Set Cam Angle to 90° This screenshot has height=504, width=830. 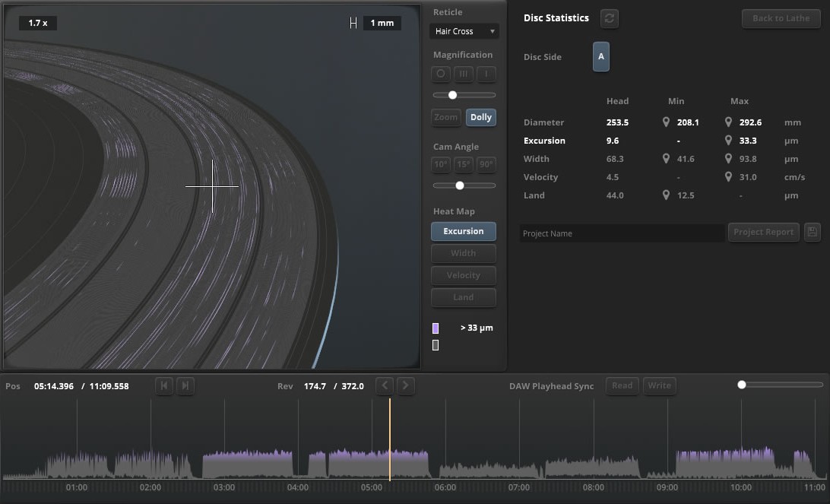click(486, 164)
